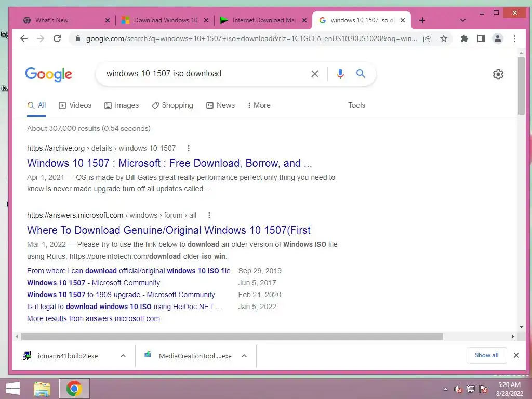Image resolution: width=532 pixels, height=399 pixels.
Task: Expand the More search filters menu
Action: coord(259,105)
